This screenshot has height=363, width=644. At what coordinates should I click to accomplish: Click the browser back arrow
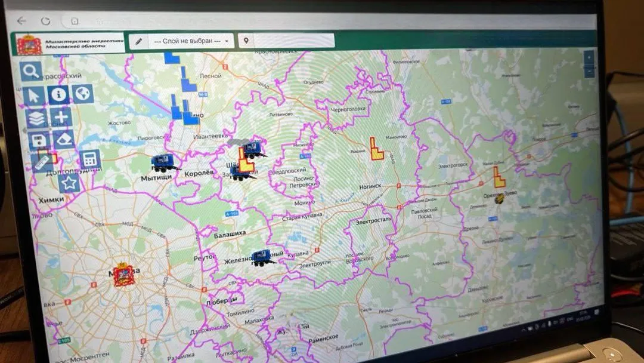tap(22, 20)
